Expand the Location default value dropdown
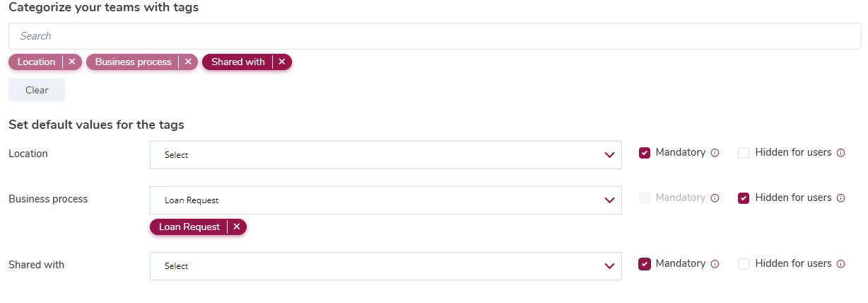 click(386, 155)
